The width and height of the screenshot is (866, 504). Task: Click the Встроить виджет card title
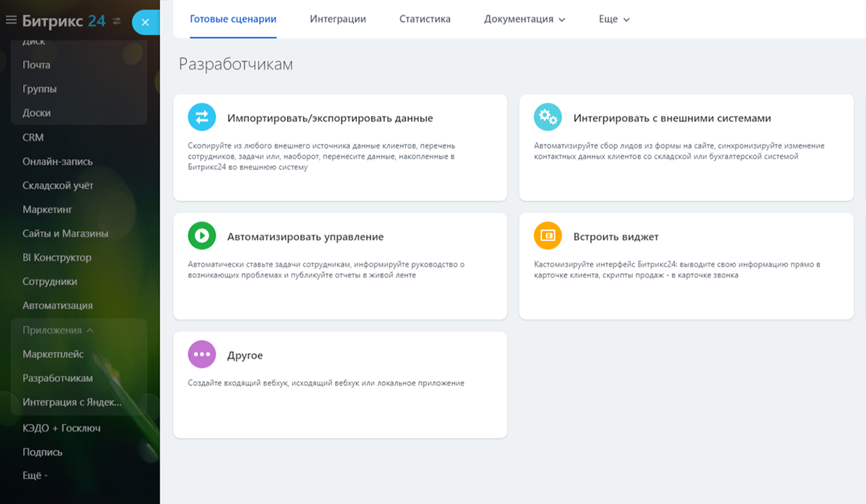click(x=615, y=237)
